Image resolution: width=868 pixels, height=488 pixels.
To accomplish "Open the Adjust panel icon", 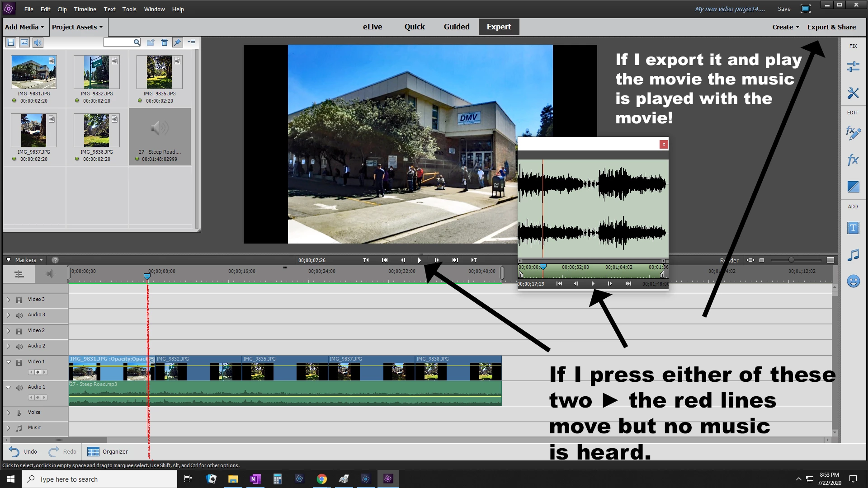I will [853, 67].
